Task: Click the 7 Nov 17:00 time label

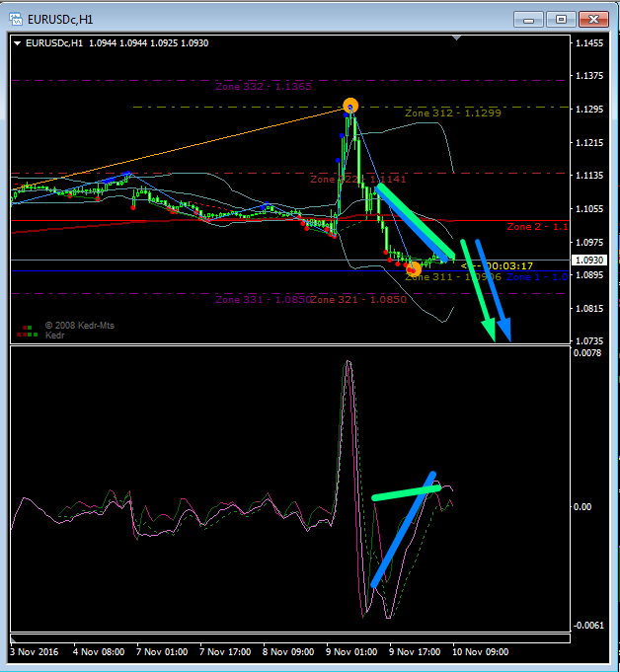Action: (225, 652)
